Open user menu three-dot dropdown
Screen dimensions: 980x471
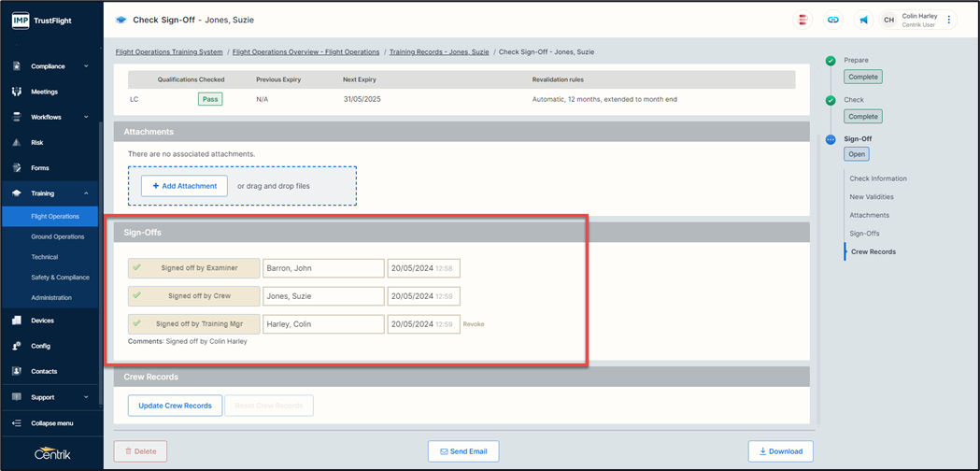click(x=948, y=20)
